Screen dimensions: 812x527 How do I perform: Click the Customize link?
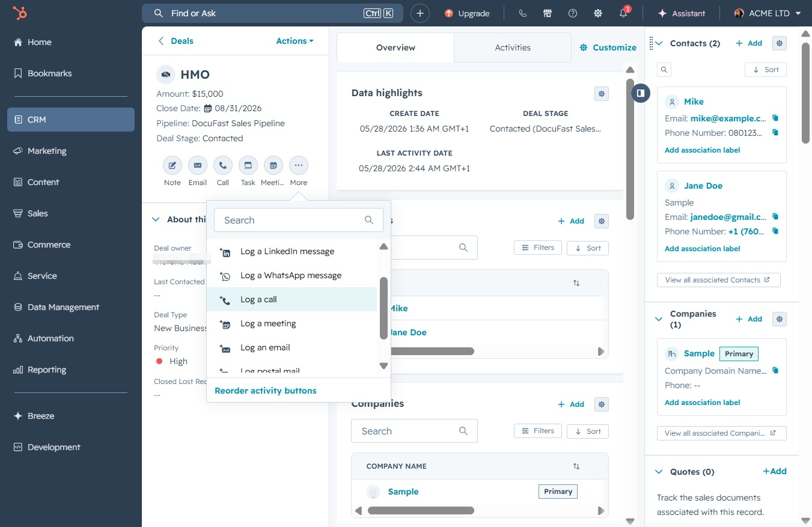pyautogui.click(x=608, y=47)
